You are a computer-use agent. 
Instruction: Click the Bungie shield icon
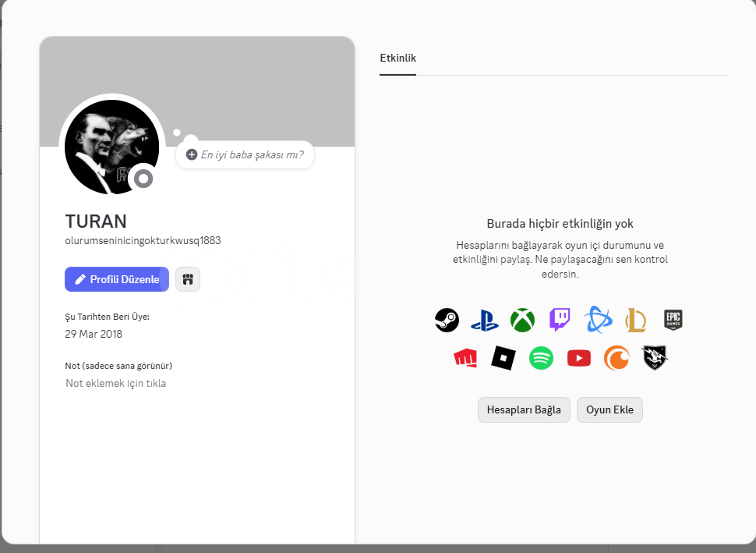coord(654,357)
